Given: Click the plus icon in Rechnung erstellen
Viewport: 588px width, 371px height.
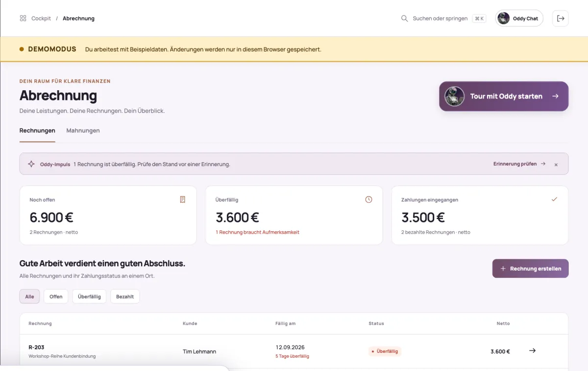Looking at the screenshot, I should tap(503, 269).
